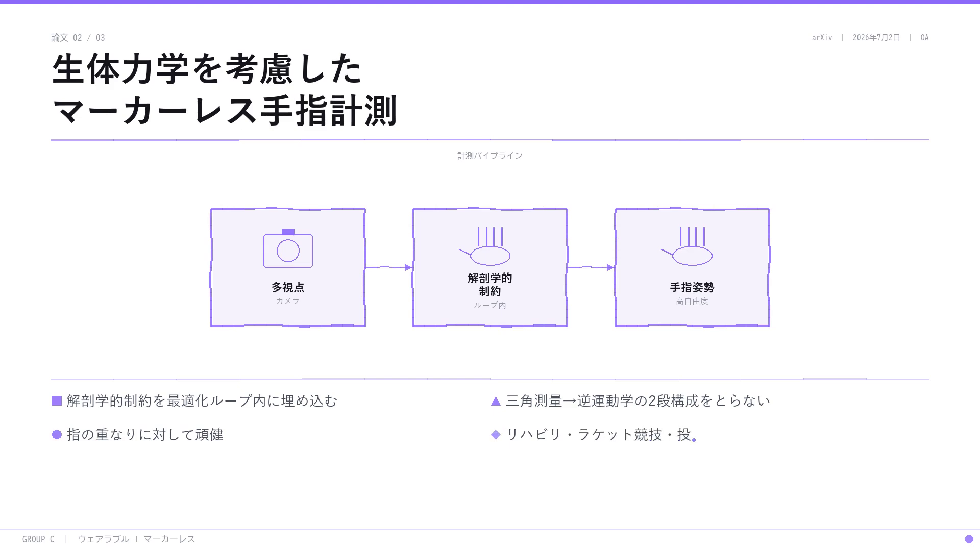Click the 論文 02 / 03 label

coord(78,38)
